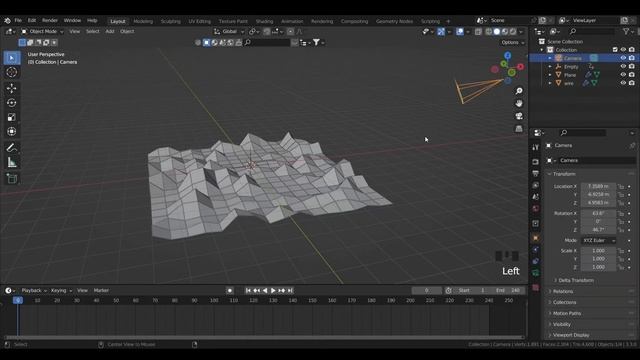
Task: Open the Render menu
Action: (50, 20)
